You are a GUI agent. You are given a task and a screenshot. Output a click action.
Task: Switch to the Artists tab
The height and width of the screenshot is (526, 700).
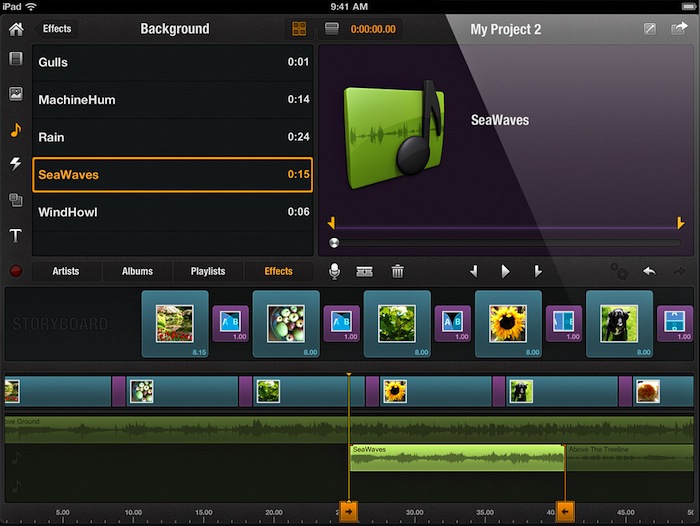(x=66, y=271)
